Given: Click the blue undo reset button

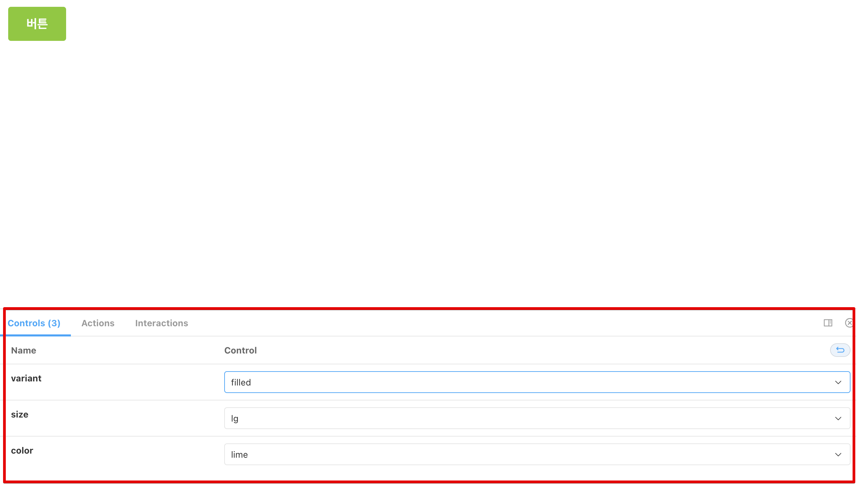Looking at the screenshot, I should point(840,350).
